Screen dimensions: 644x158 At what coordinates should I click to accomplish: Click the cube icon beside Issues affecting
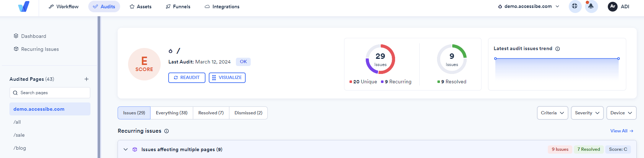(x=135, y=149)
